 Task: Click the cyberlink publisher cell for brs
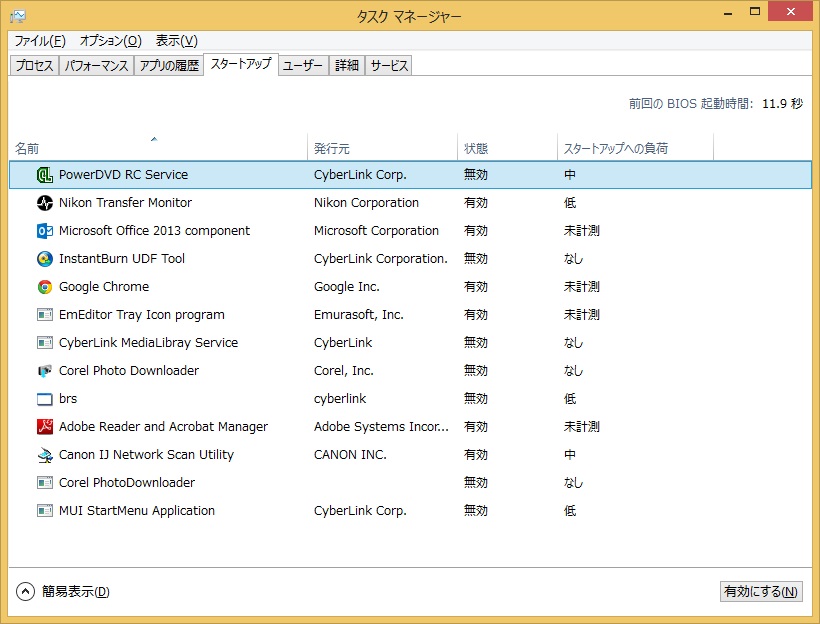[340, 399]
